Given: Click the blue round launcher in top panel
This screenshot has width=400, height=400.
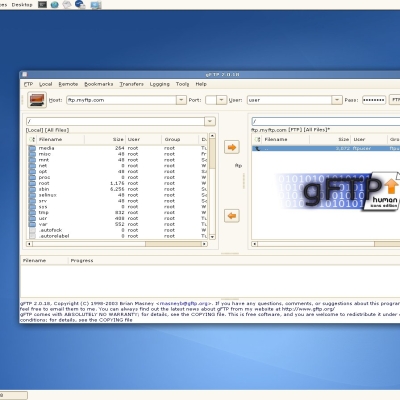Looking at the screenshot, I should [x=80, y=5].
